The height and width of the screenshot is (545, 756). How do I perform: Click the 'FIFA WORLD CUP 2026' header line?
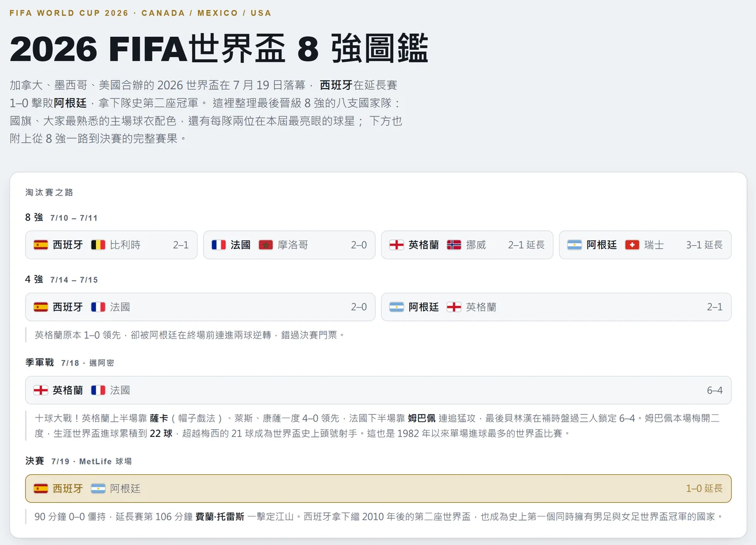tap(140, 13)
